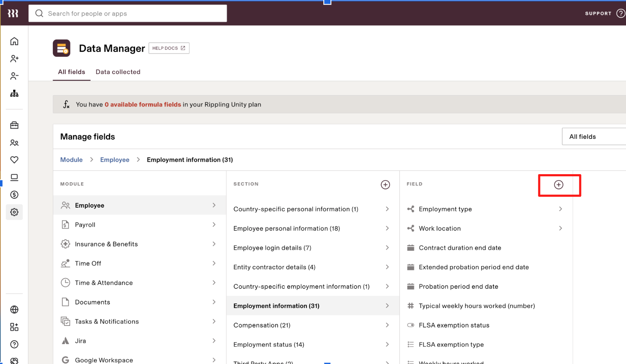Click the heart benefits sidebar icon

[x=14, y=160]
